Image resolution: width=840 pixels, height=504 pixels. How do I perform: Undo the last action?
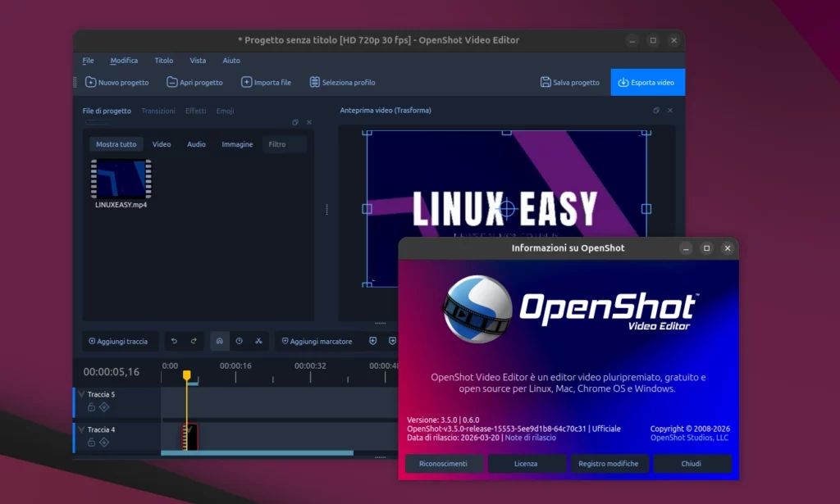pyautogui.click(x=175, y=340)
